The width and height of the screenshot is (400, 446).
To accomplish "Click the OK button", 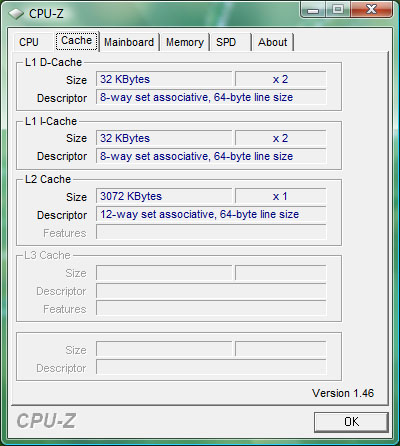I will pyautogui.click(x=351, y=422).
